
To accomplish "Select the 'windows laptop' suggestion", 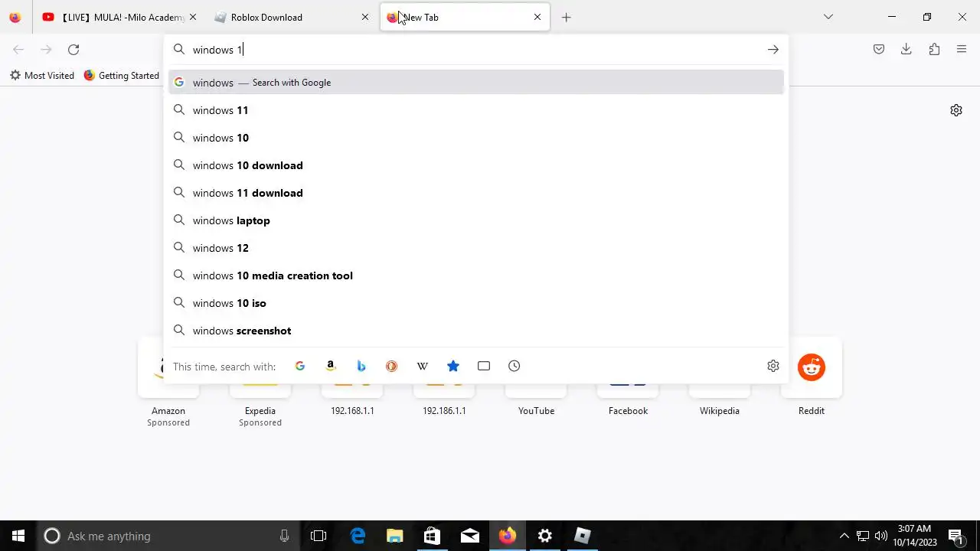I will (476, 220).
